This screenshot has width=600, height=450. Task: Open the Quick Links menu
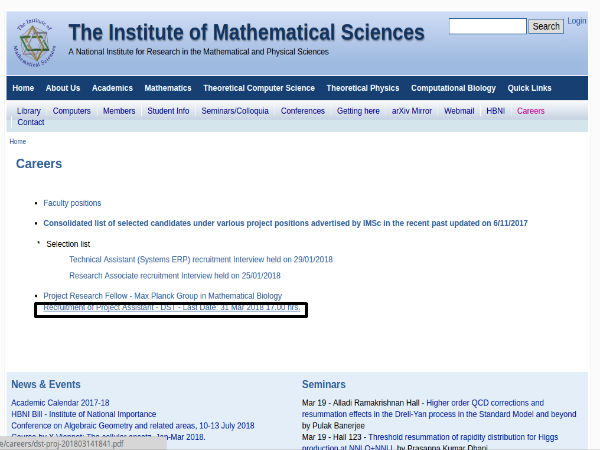click(529, 88)
